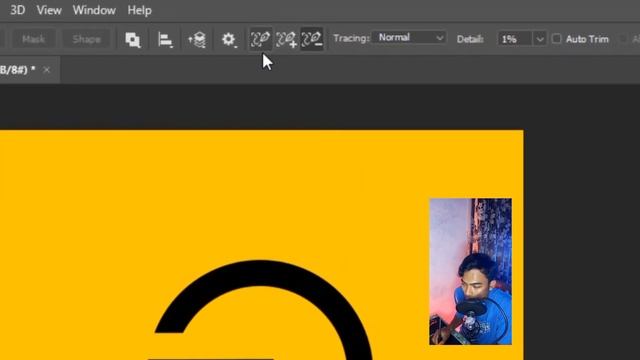Click the Mask button
The height and width of the screenshot is (360, 640).
[x=33, y=39]
